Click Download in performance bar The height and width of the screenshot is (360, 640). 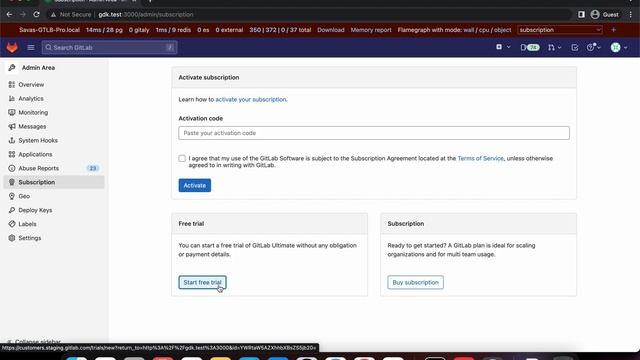click(331, 30)
